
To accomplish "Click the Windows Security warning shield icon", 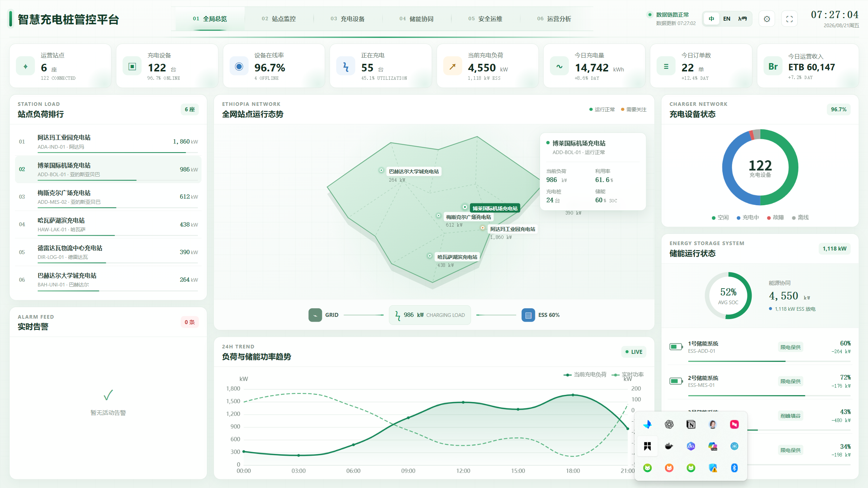I will pyautogui.click(x=713, y=468).
